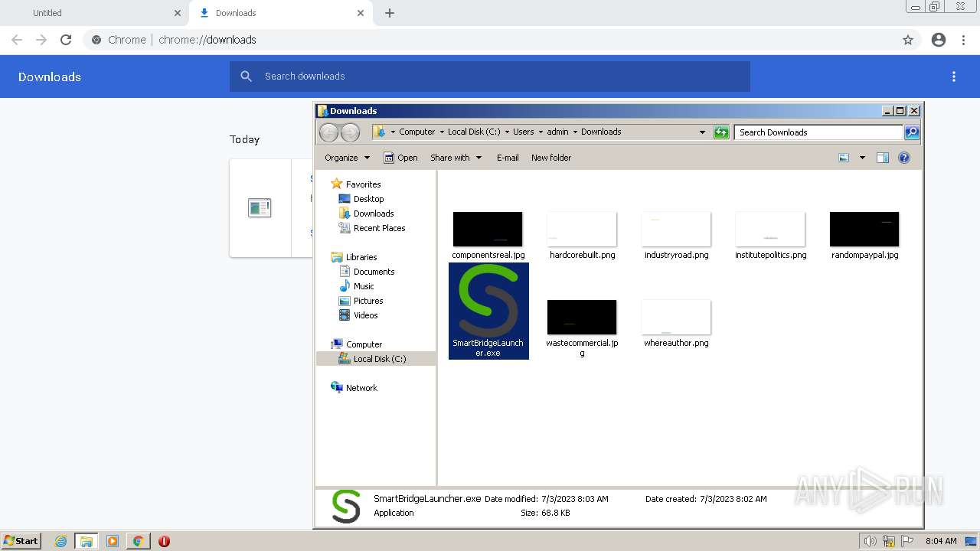Image resolution: width=980 pixels, height=551 pixels.
Task: Go forward in Explorer Downloads window
Action: [x=350, y=132]
